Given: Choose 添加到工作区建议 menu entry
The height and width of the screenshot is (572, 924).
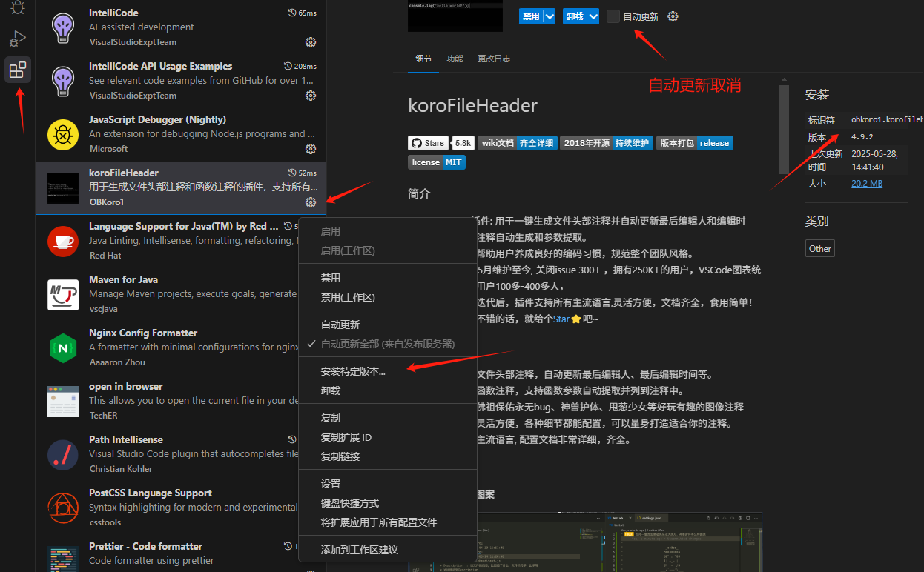Looking at the screenshot, I should point(387,550).
